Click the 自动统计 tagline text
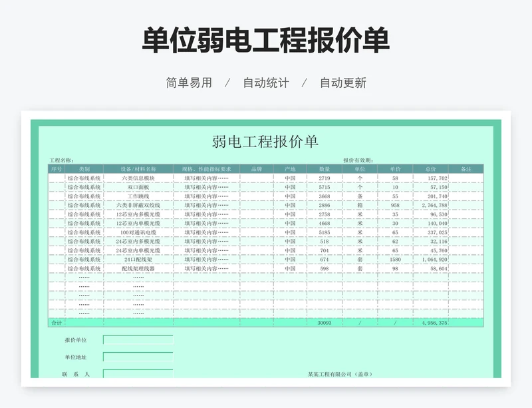Screen dimensions: 532x408 click(x=266, y=83)
